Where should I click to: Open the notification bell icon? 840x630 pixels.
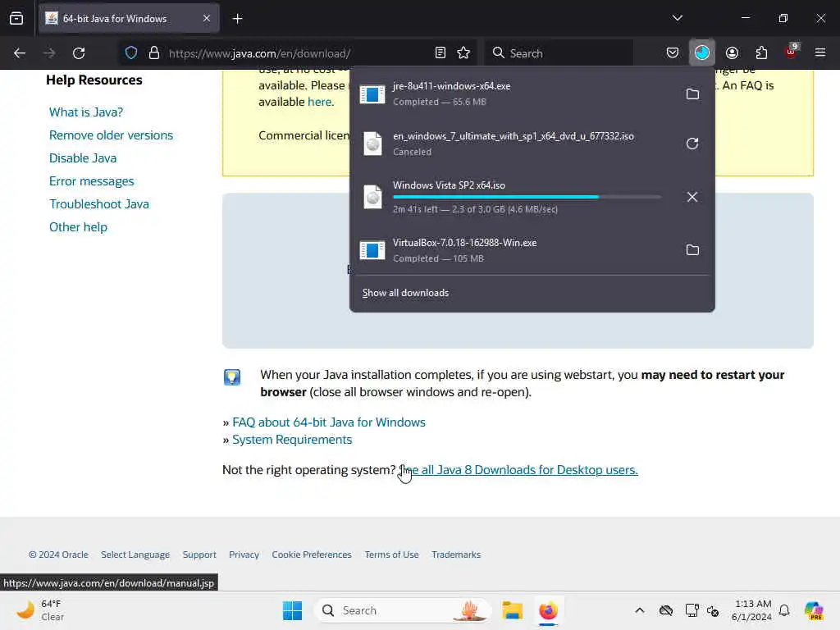pos(784,610)
